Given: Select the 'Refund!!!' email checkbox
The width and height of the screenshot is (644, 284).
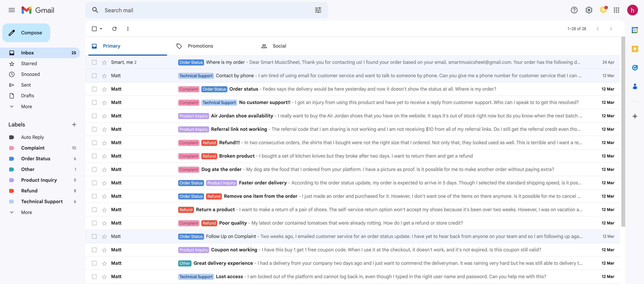Looking at the screenshot, I should pyautogui.click(x=94, y=143).
